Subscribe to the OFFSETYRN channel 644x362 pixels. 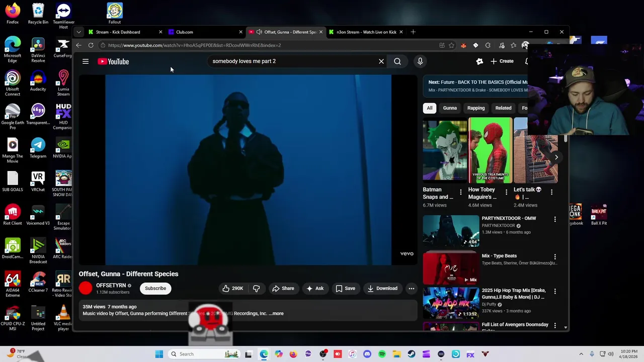point(155,288)
